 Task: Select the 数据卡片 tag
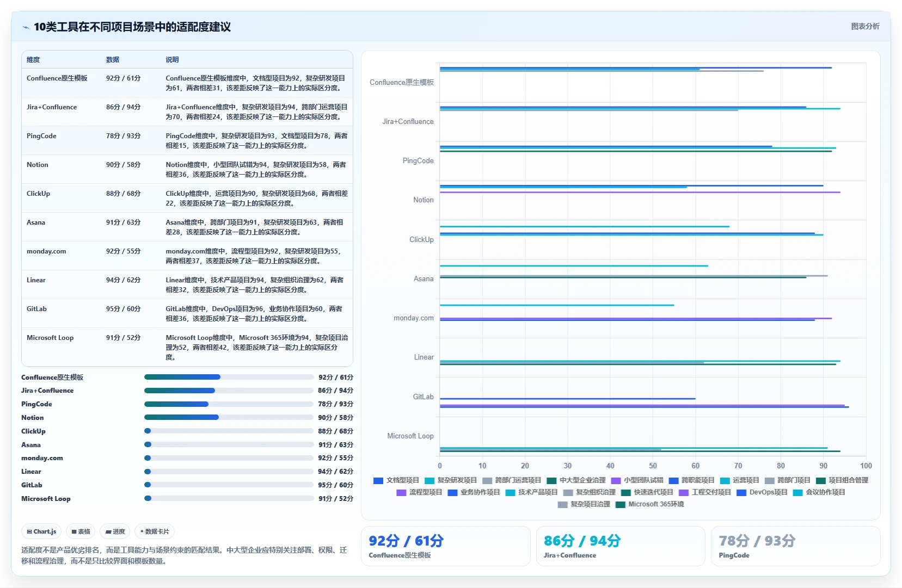[155, 531]
